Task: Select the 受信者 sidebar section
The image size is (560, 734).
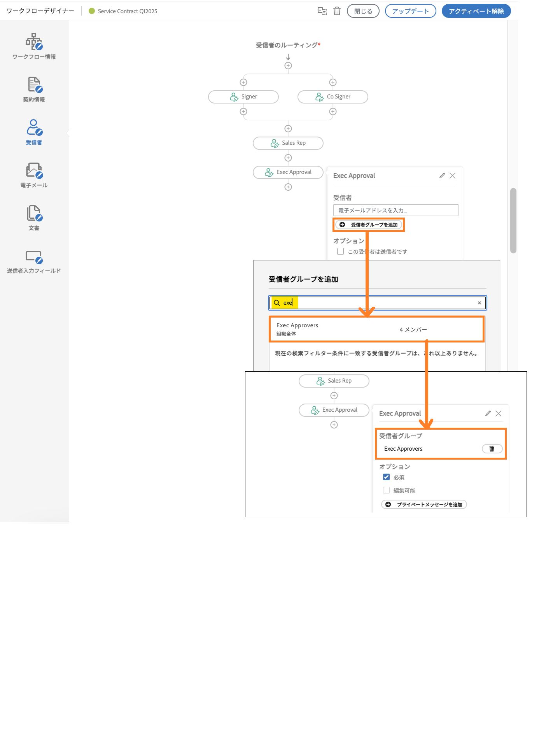Action: click(34, 132)
